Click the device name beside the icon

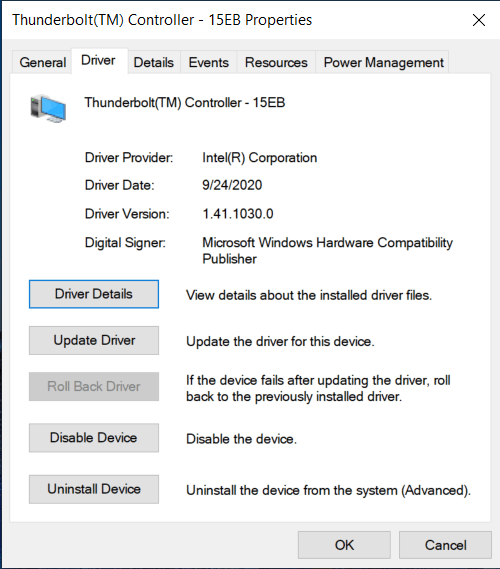point(185,103)
